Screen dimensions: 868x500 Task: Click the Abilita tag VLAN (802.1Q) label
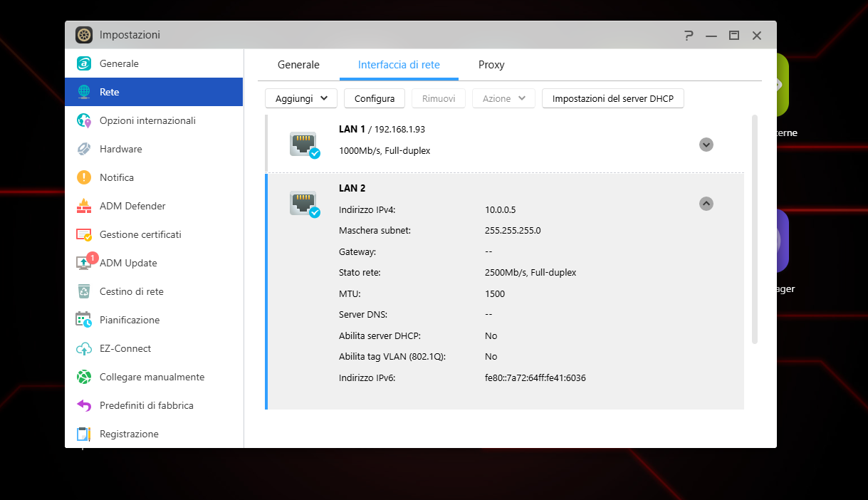tap(392, 356)
